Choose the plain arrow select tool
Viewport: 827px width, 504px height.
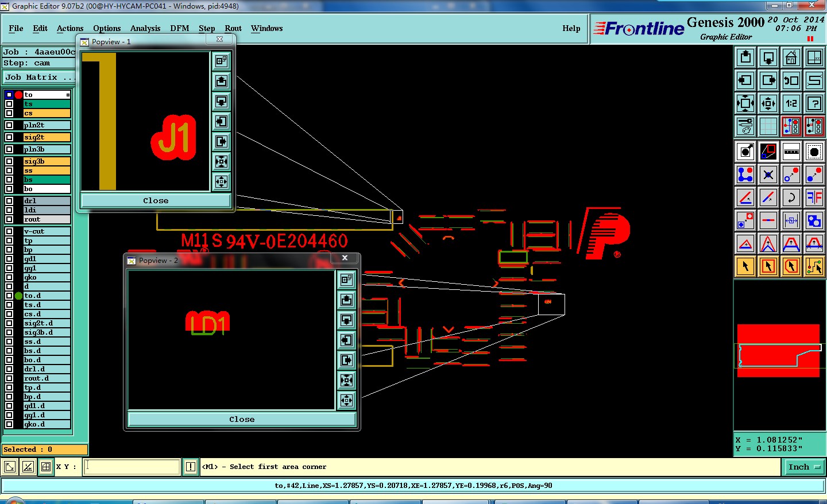[745, 266]
